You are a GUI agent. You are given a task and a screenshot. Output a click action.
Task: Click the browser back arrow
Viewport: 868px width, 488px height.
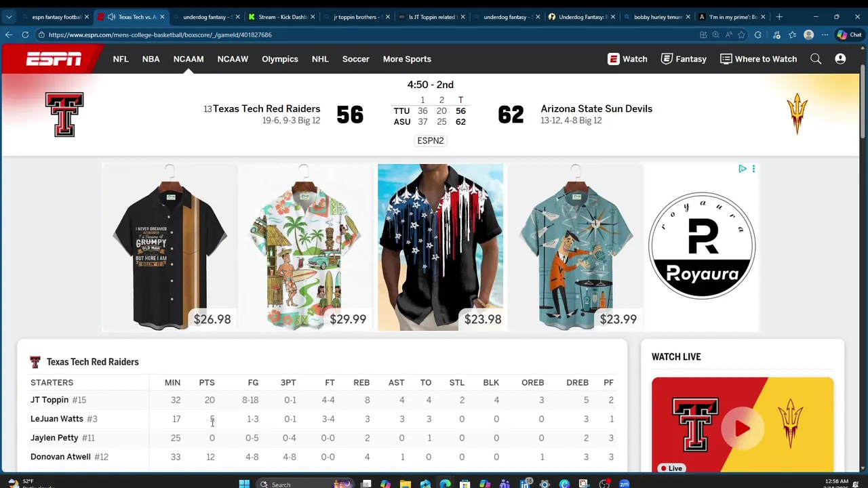click(x=9, y=35)
